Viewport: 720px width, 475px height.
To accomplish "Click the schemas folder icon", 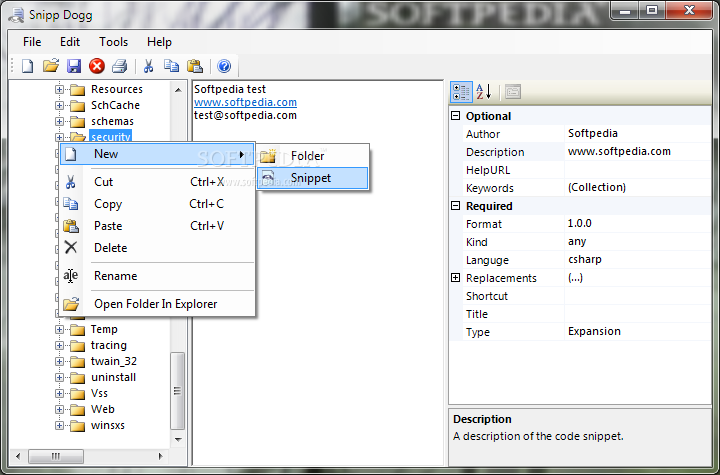I will pyautogui.click(x=78, y=121).
